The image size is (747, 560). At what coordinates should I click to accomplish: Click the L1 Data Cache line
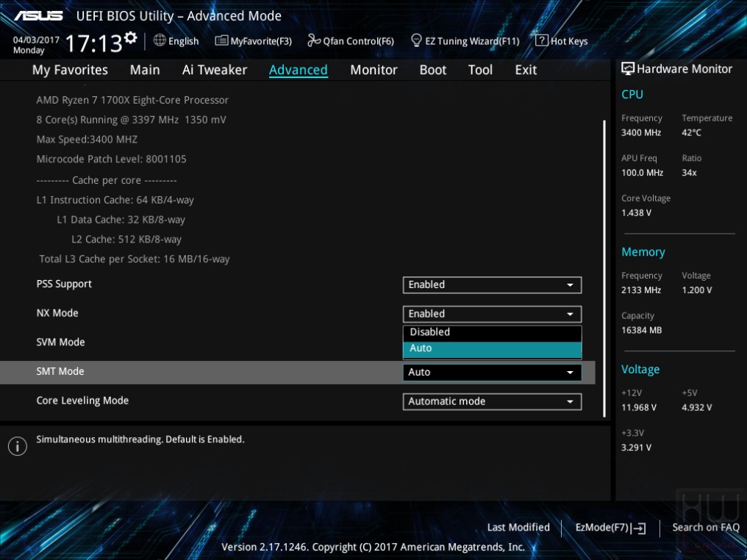pos(121,220)
